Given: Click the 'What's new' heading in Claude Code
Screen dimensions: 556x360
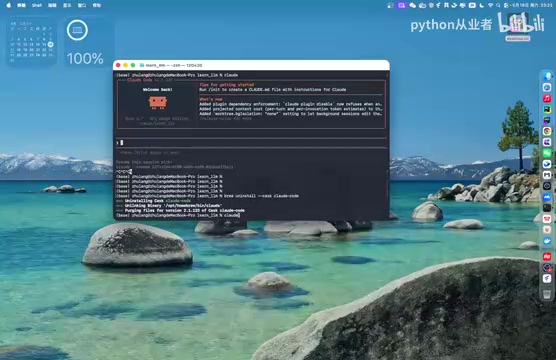Looking at the screenshot, I should 211,99.
